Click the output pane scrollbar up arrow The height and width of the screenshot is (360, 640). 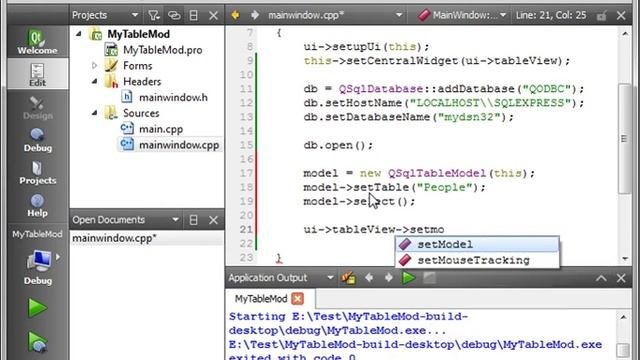tap(623, 317)
